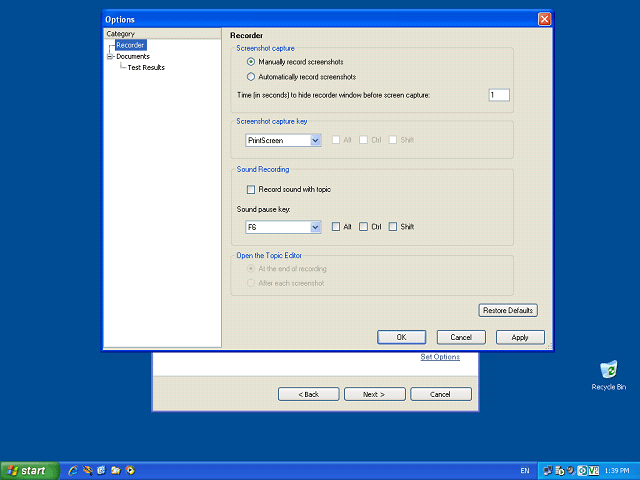The image size is (640, 480).
Task: Toggle the Shift checkbox for sound pause key
Action: [401, 227]
